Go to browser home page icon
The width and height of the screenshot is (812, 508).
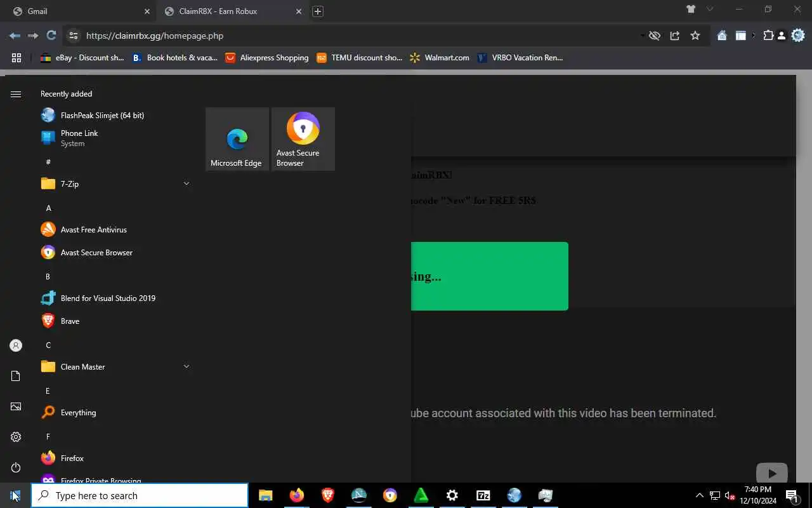point(722,36)
